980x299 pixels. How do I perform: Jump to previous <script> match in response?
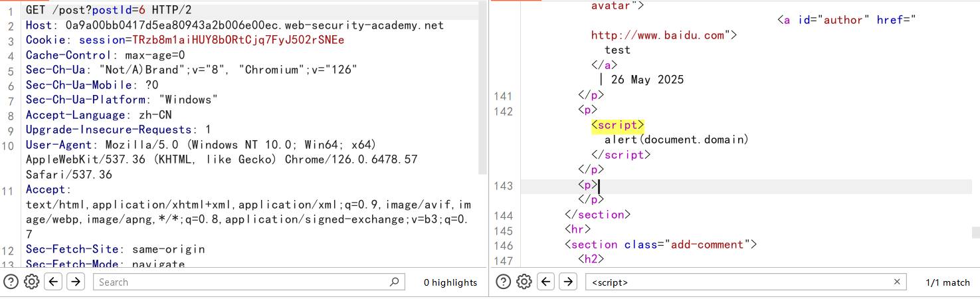(546, 282)
